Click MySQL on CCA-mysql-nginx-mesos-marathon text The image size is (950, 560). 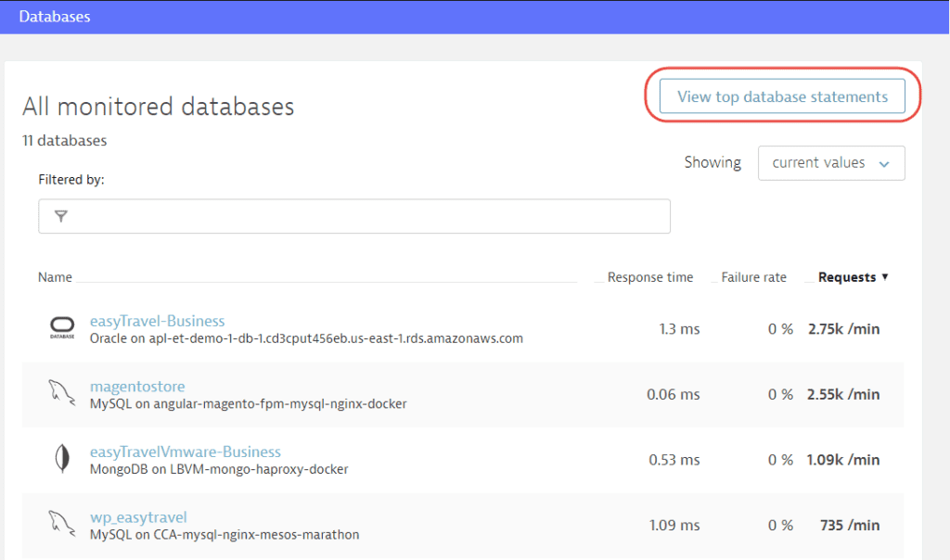pyautogui.click(x=225, y=535)
